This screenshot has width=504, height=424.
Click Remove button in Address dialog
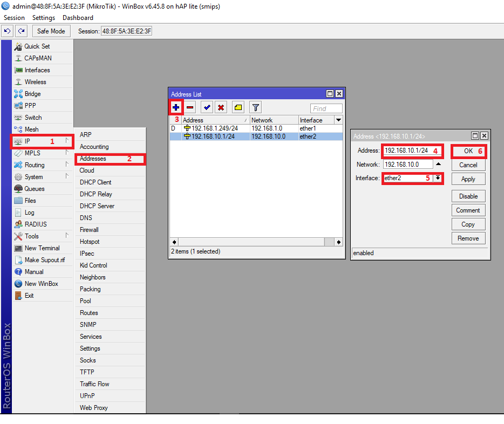[x=468, y=238]
